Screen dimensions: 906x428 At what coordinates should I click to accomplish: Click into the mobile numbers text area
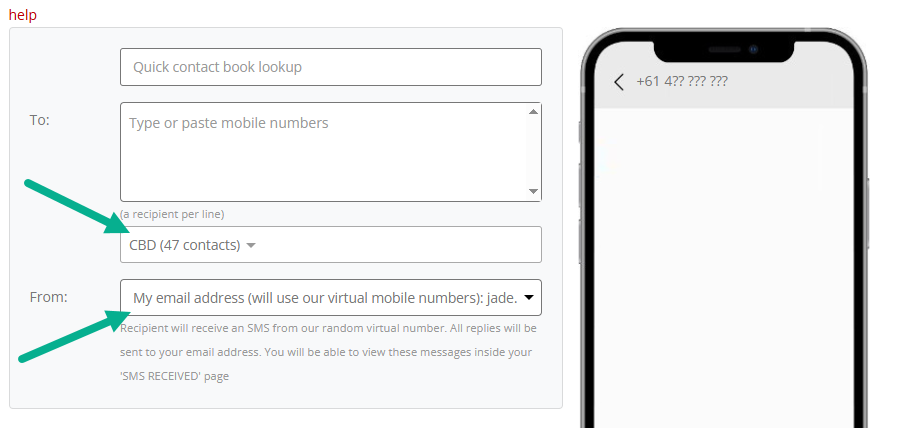click(323, 150)
